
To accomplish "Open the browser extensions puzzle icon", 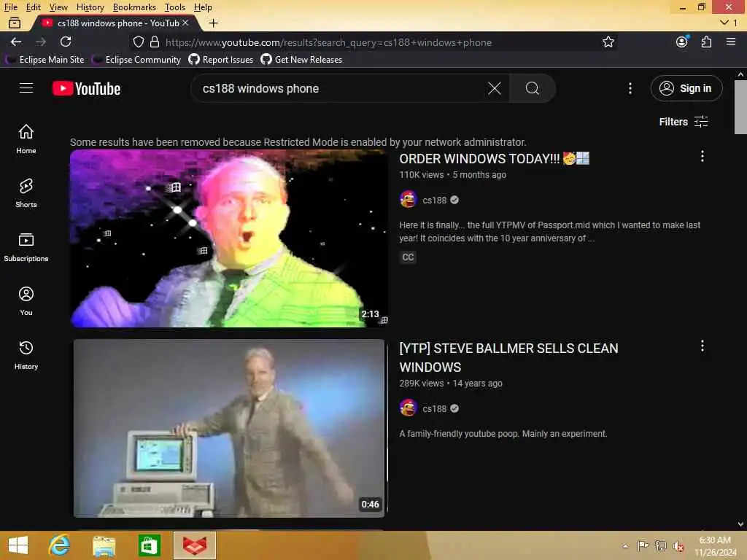I will 706,42.
